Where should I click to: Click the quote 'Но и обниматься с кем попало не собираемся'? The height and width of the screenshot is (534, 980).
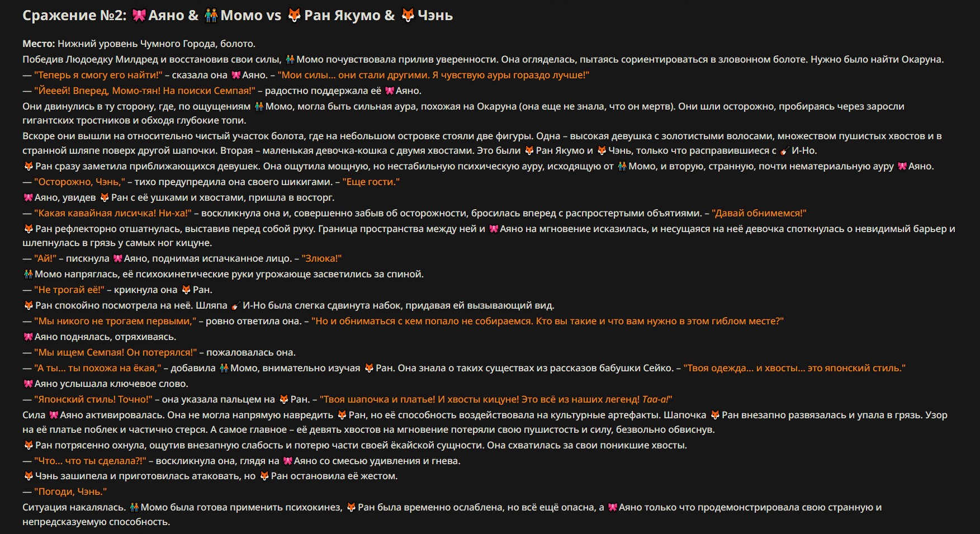point(422,321)
